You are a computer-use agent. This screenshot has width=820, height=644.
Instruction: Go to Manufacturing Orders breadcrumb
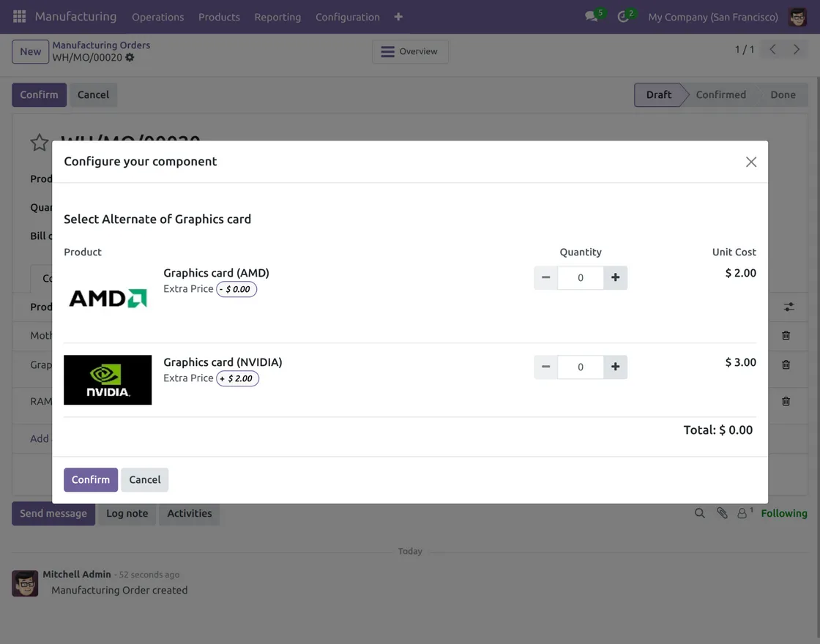101,45
